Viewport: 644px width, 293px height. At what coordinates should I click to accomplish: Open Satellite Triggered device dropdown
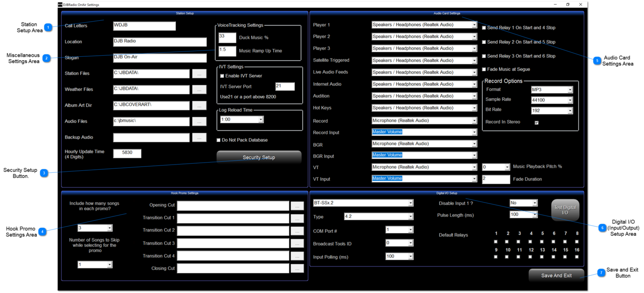pos(474,61)
